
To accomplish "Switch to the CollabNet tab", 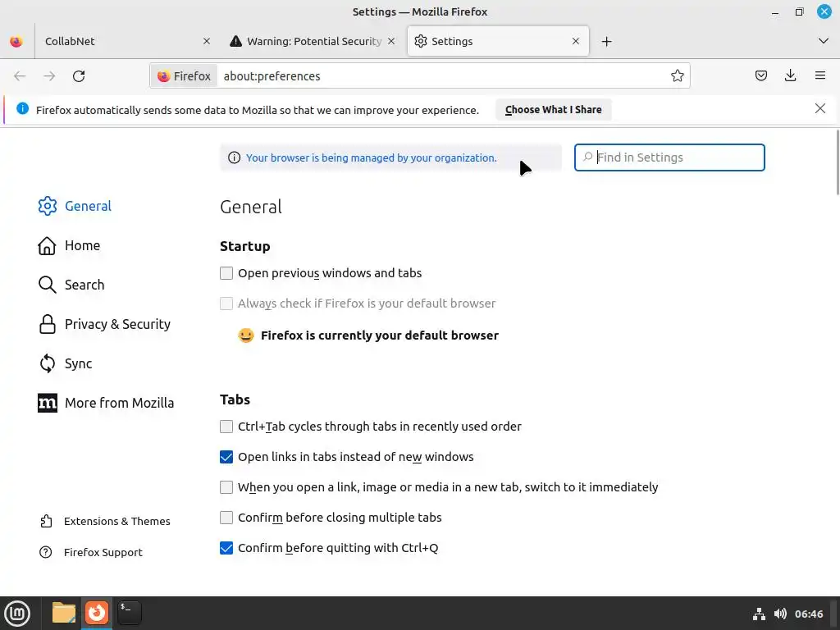I will pyautogui.click(x=126, y=41).
